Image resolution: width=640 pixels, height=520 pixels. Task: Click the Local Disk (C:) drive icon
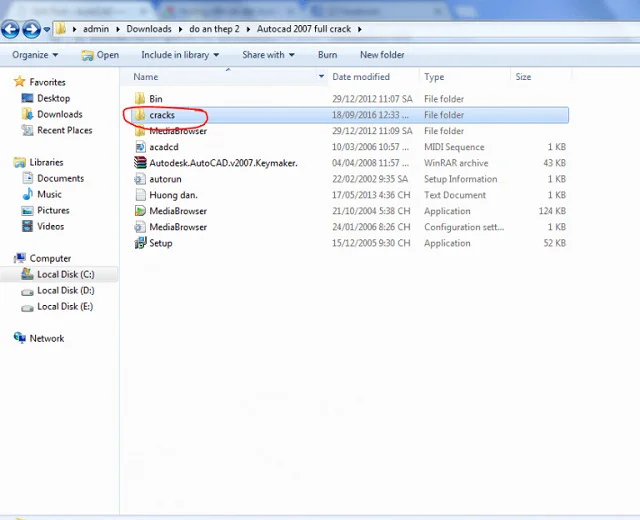(x=27, y=274)
